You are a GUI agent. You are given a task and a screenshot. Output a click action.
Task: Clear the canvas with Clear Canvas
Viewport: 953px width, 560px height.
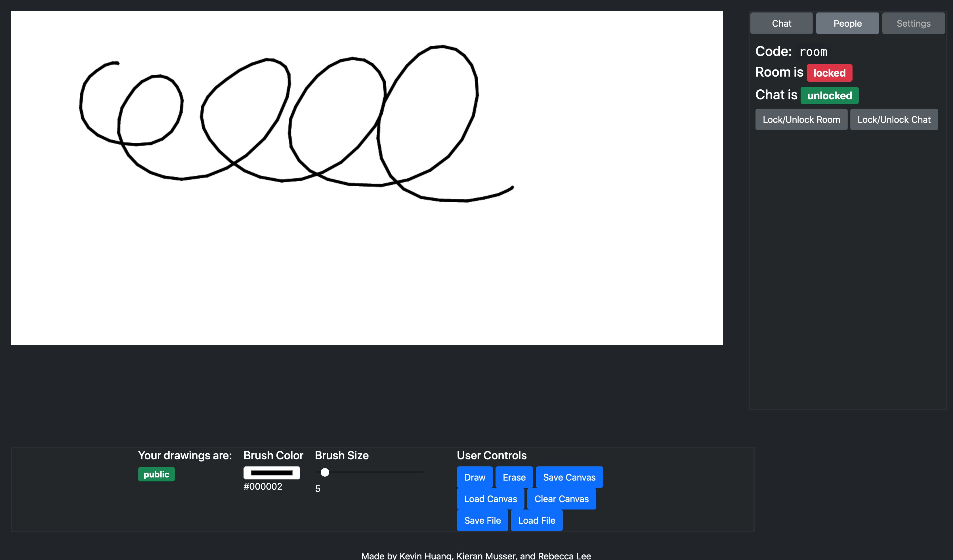click(x=561, y=499)
